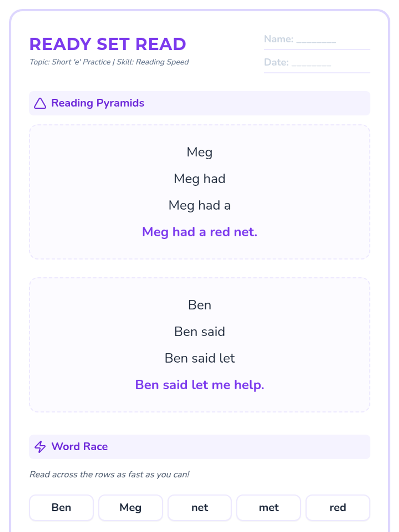Click the READY SET READ title
The image size is (399, 532).
(x=108, y=44)
